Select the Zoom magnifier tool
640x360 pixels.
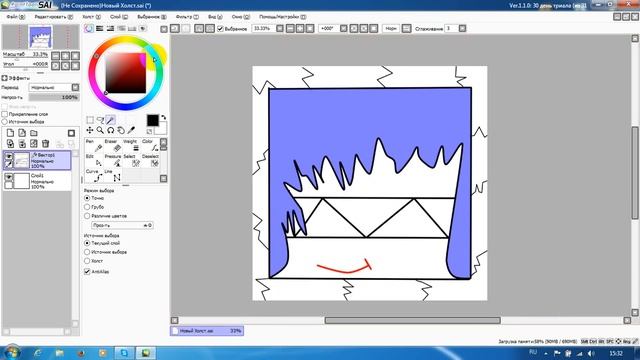[x=100, y=130]
